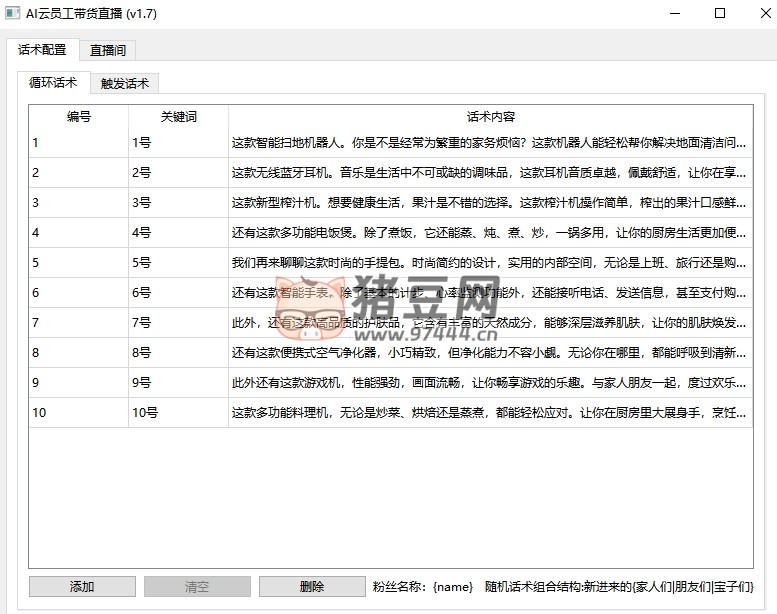The height and width of the screenshot is (614, 777).
Task: Switch to the 话术配置 tab
Action: [x=43, y=50]
